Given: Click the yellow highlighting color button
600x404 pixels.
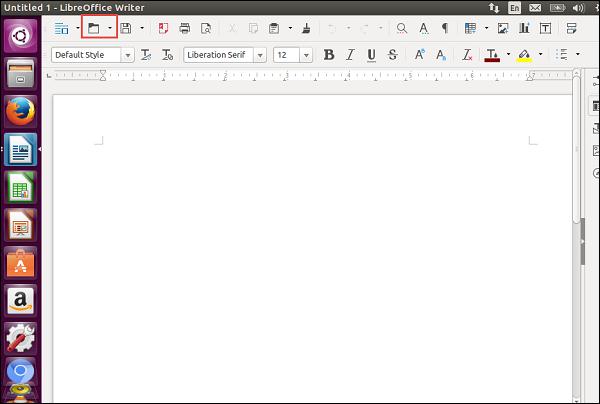Looking at the screenshot, I should [x=525, y=55].
